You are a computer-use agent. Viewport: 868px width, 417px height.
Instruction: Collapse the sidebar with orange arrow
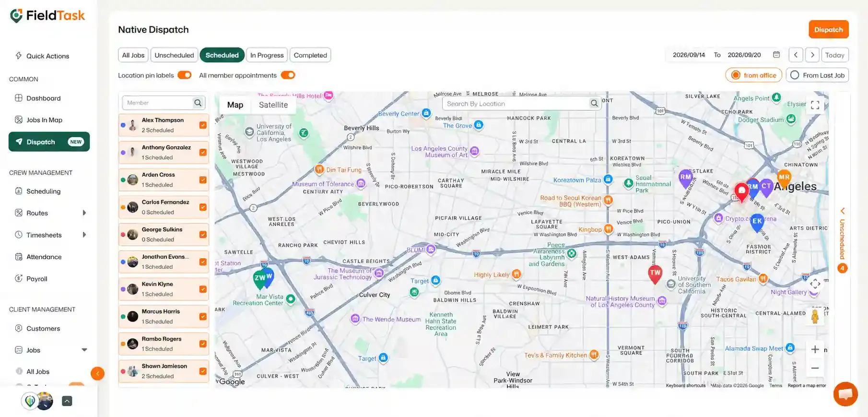point(97,373)
